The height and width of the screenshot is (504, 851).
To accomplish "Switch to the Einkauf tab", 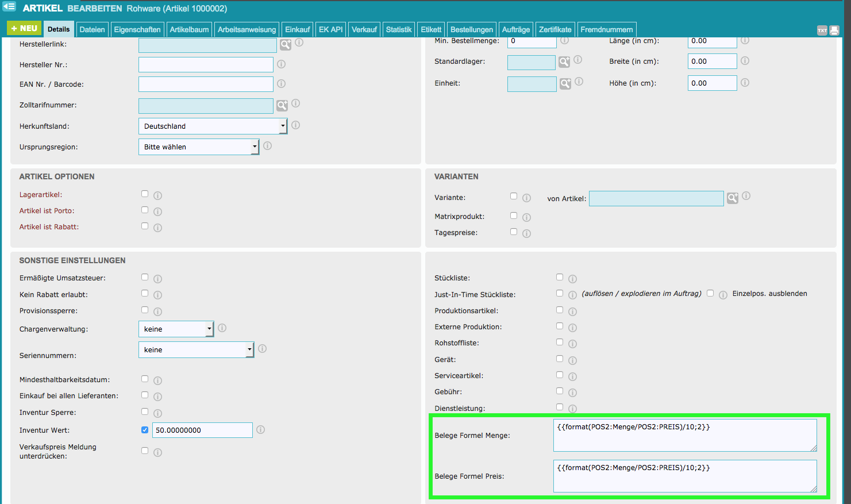I will tap(297, 29).
